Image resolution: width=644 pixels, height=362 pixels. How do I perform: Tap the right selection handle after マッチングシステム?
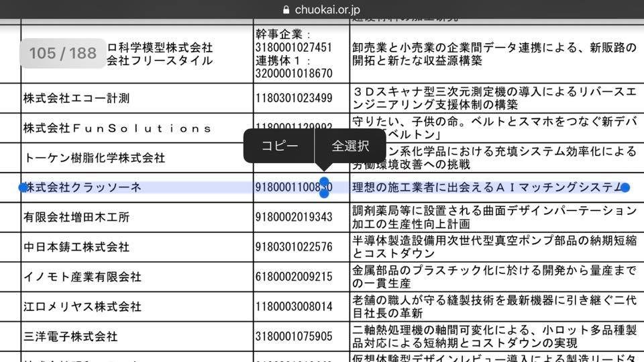[625, 187]
